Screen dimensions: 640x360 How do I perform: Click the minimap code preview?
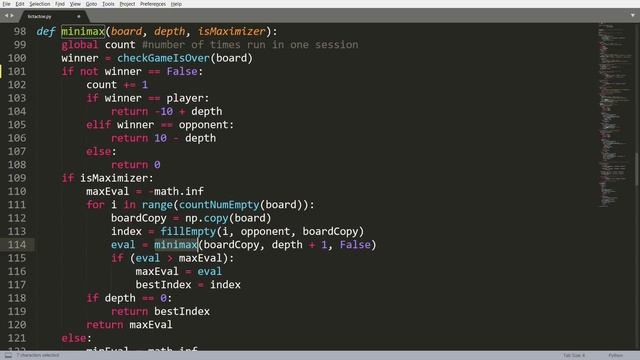[x=615, y=114]
